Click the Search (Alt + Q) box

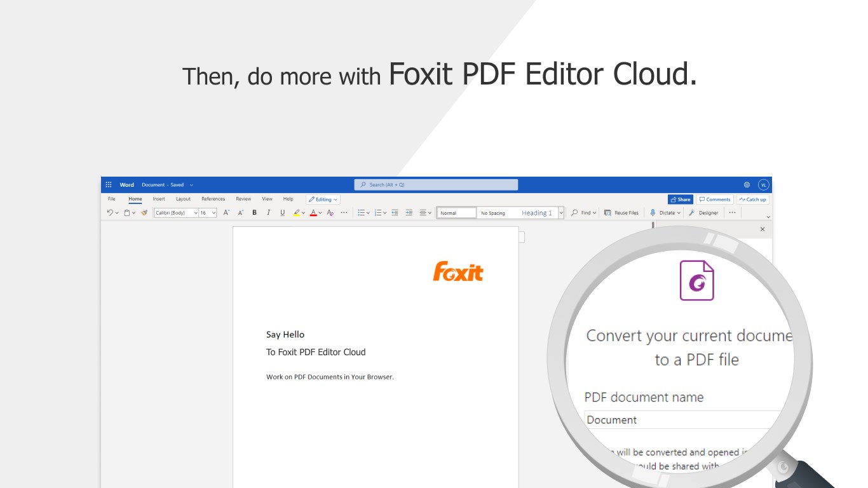point(436,185)
